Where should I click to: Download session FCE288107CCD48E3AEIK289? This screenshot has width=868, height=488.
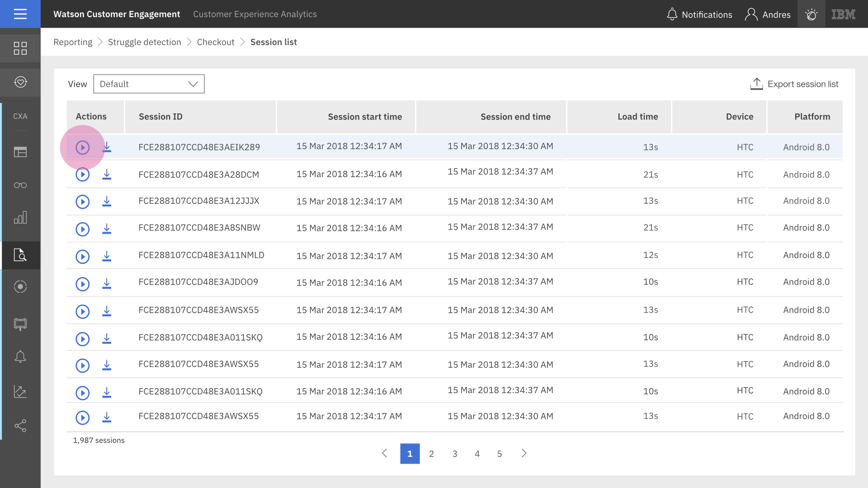coord(107,147)
